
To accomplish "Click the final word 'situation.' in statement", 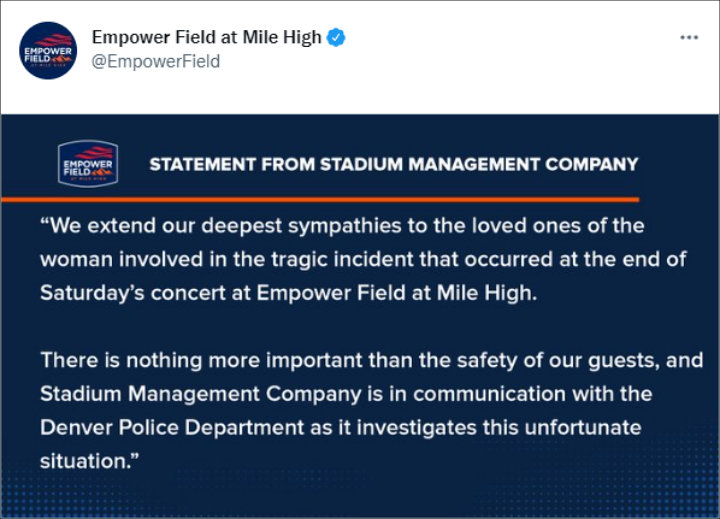I will (85, 461).
